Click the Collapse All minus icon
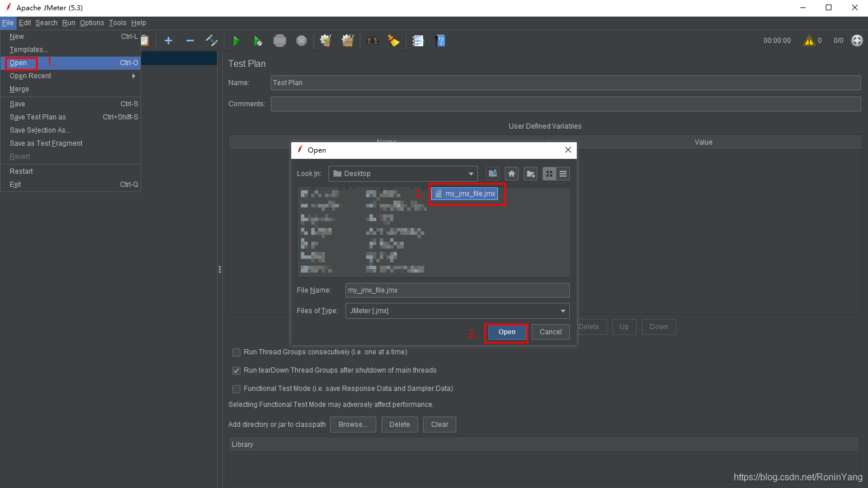The height and width of the screenshot is (488, 868). coord(190,41)
